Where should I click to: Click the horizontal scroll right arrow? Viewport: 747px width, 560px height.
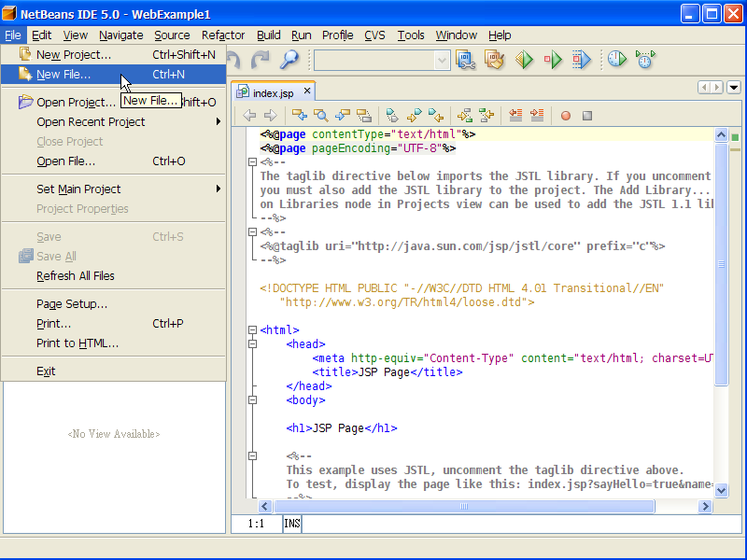(x=705, y=506)
